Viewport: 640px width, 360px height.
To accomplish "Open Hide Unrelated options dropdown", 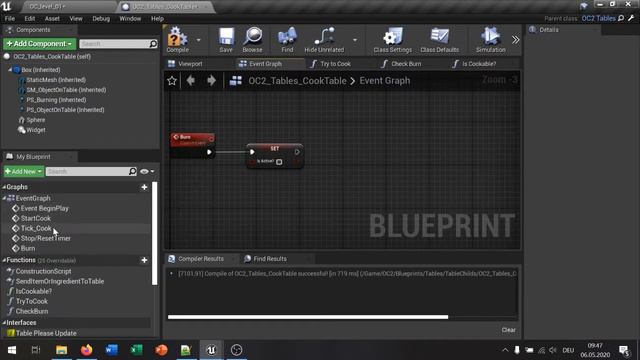I will pyautogui.click(x=355, y=40).
